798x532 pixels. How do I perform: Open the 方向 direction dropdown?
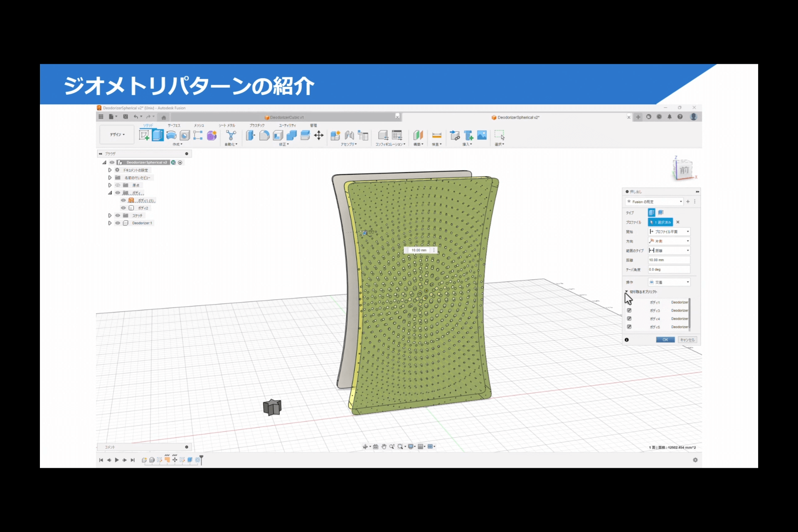coord(669,241)
